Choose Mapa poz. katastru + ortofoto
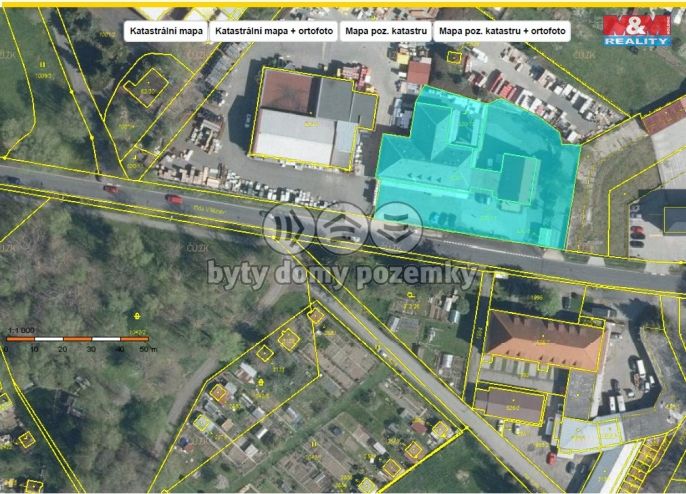Image resolution: width=686 pixels, height=494 pixels. [502, 31]
